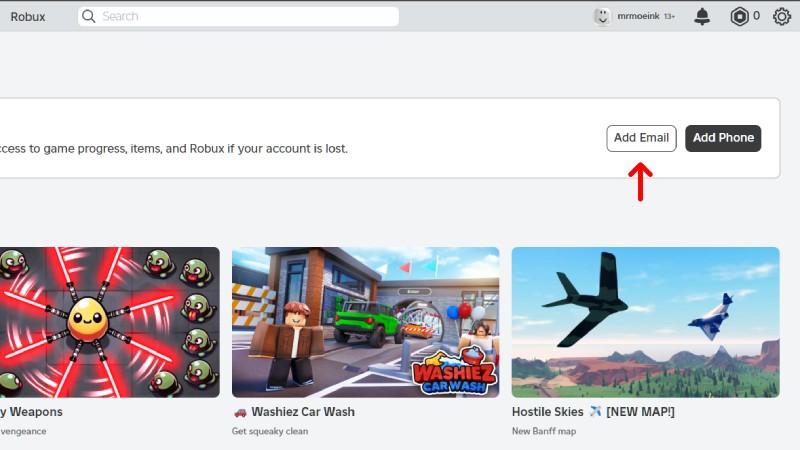Click the Hostile Skies [NEW MAP!] title
This screenshot has width=800, height=450.
click(x=593, y=412)
